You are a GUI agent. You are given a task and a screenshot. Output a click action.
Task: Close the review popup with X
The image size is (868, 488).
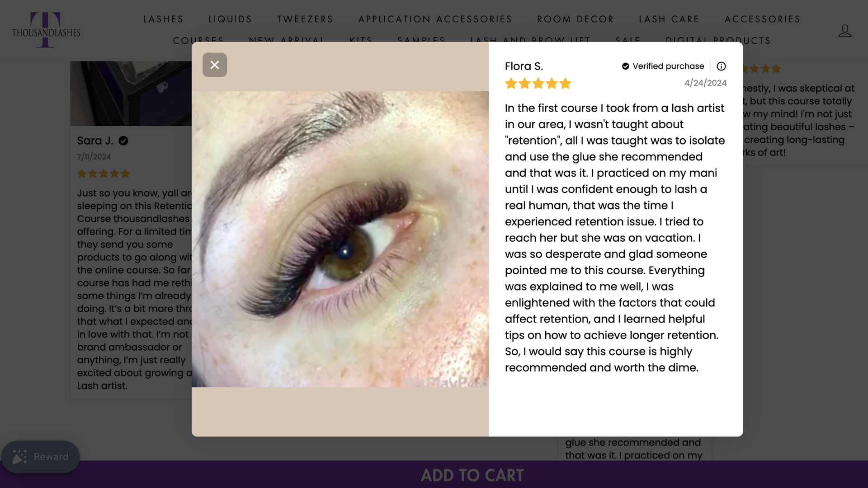point(215,65)
